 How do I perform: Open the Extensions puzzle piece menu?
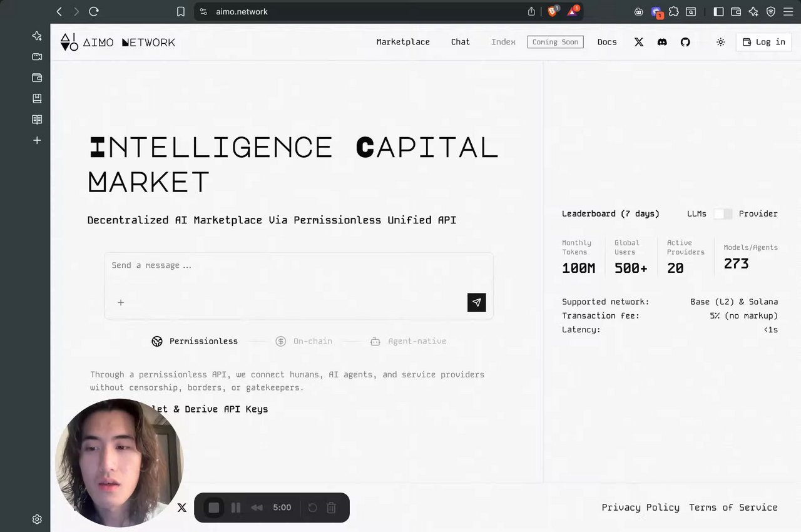click(x=673, y=11)
